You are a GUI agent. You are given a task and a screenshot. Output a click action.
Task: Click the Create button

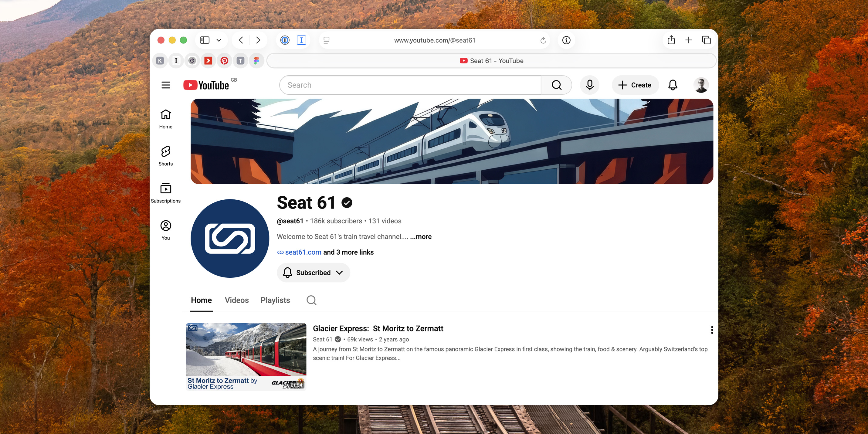coord(635,85)
